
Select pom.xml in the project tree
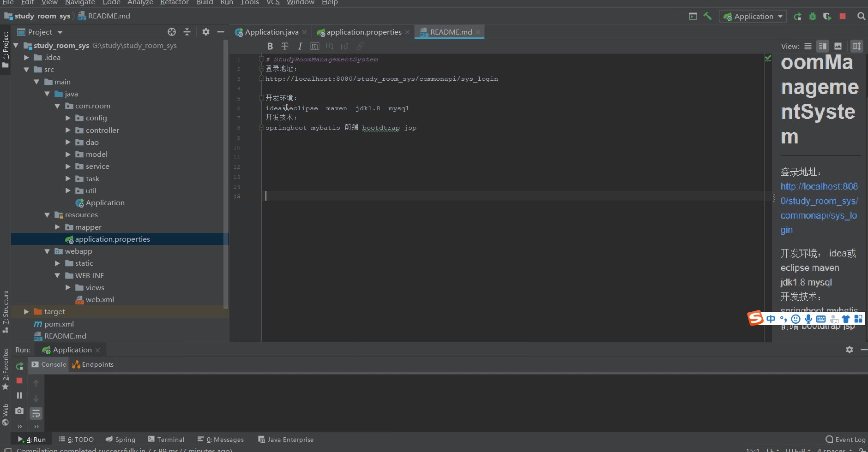59,324
